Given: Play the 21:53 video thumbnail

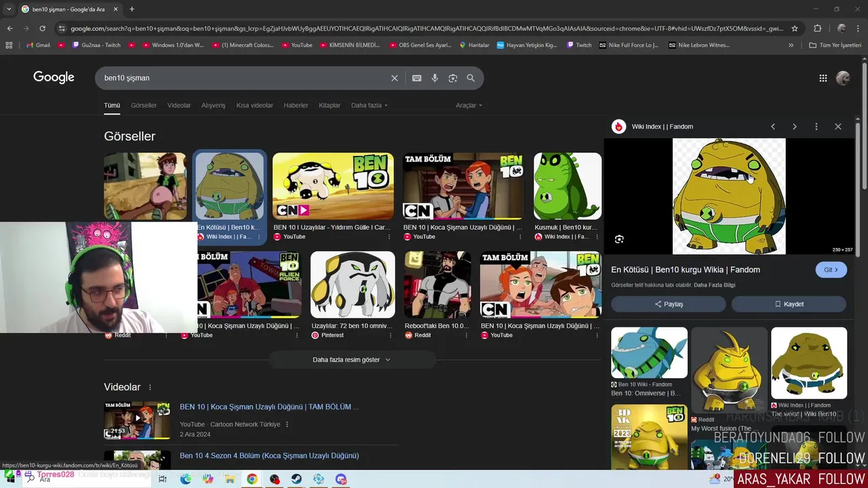Looking at the screenshot, I should (137, 420).
